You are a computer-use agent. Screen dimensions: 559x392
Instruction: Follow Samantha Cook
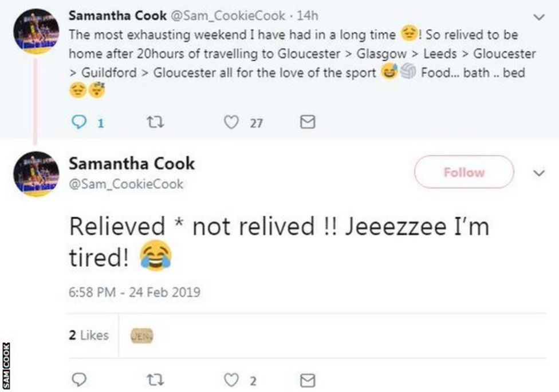coord(463,172)
